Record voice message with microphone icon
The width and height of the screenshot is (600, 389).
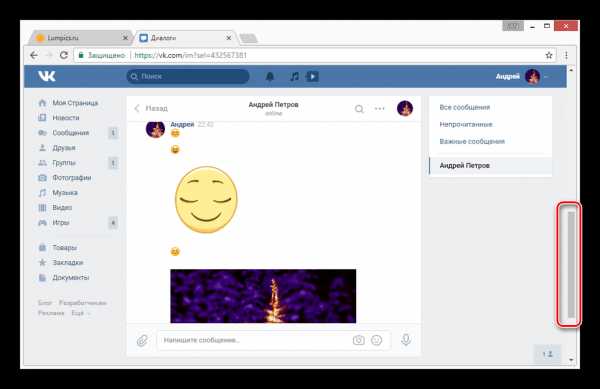[406, 339]
